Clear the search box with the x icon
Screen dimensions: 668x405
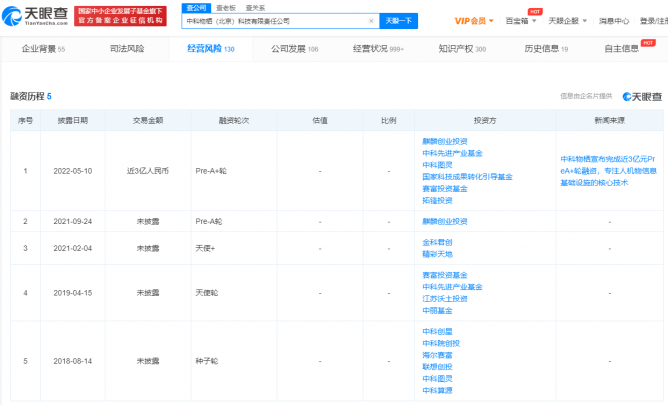click(371, 21)
